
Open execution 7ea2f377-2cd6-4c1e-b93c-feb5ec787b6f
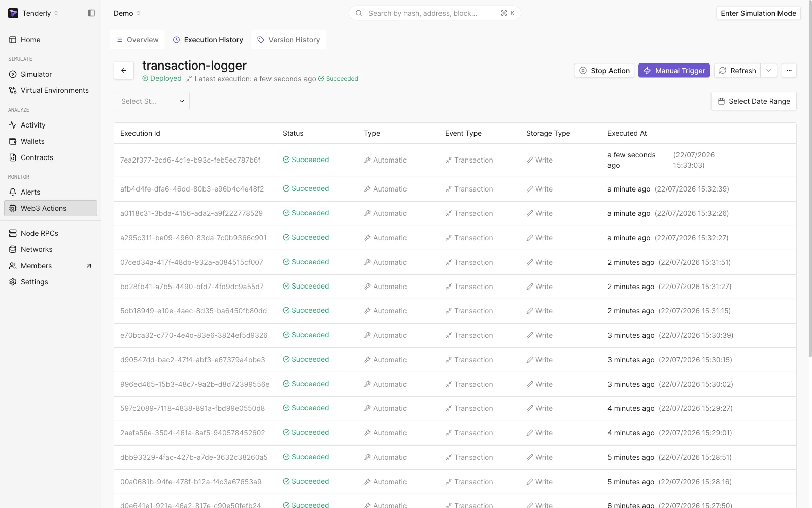(x=190, y=160)
